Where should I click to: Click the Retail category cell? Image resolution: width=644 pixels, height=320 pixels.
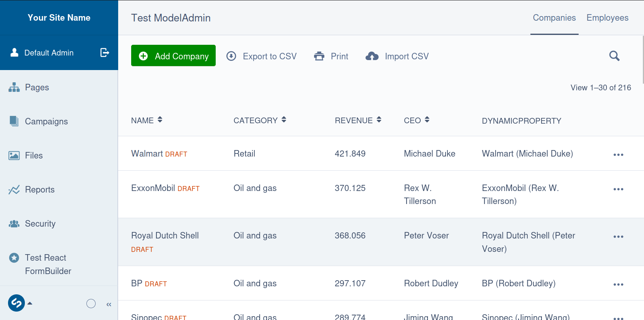(x=244, y=153)
